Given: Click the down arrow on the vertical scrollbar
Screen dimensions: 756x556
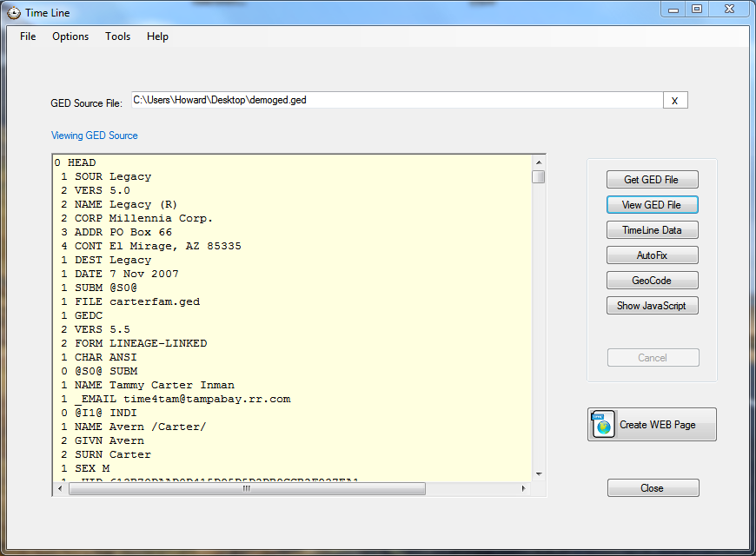Looking at the screenshot, I should (539, 473).
